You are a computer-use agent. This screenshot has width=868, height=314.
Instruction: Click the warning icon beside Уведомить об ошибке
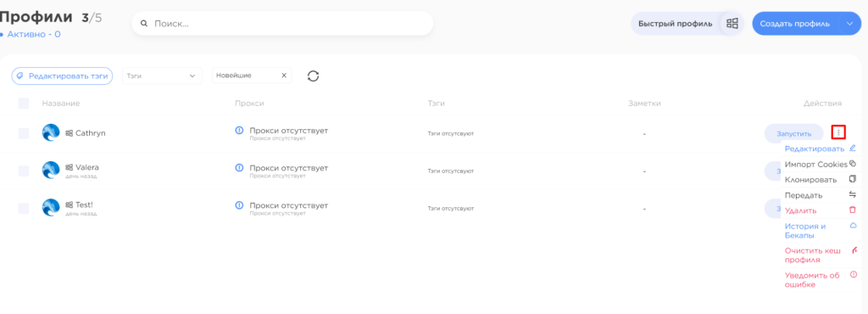pyautogui.click(x=853, y=274)
